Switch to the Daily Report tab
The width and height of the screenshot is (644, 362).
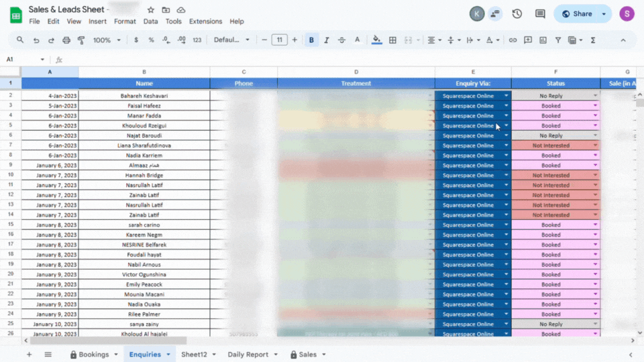(248, 354)
